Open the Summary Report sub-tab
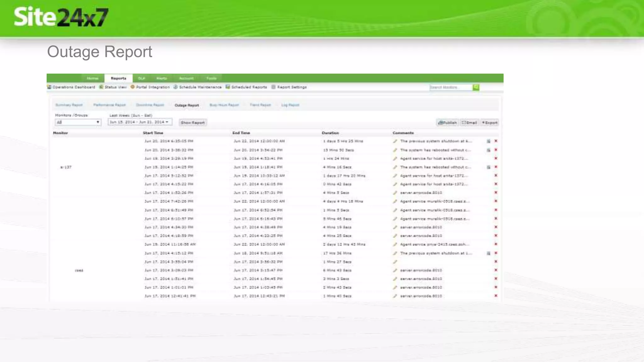Viewport: 644px width, 362px height. 69,105
